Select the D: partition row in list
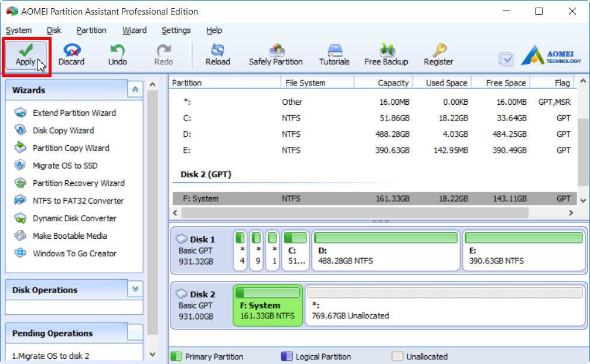Viewport: 590px width, 364px height. 374,134
